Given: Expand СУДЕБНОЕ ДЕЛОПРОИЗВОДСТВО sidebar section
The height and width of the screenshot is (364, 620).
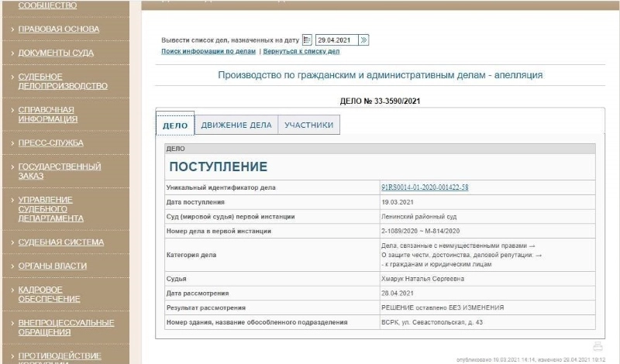Looking at the screenshot, I should click(x=62, y=81).
